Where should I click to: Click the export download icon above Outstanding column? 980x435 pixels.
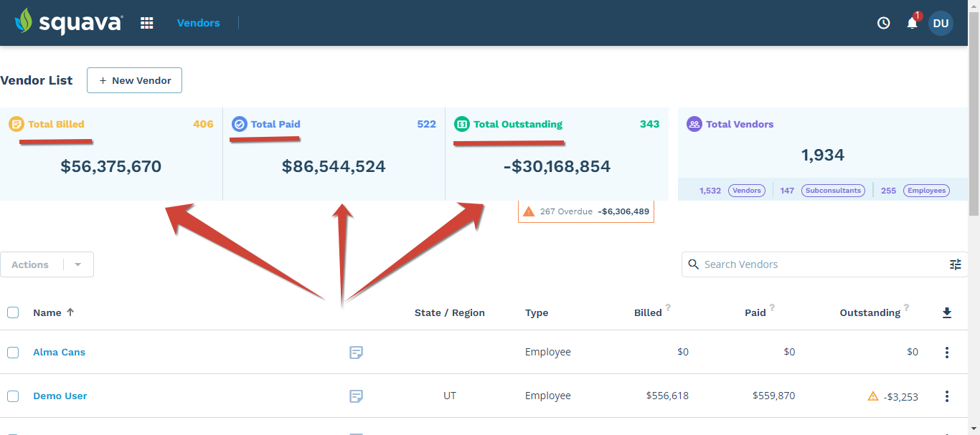click(947, 312)
